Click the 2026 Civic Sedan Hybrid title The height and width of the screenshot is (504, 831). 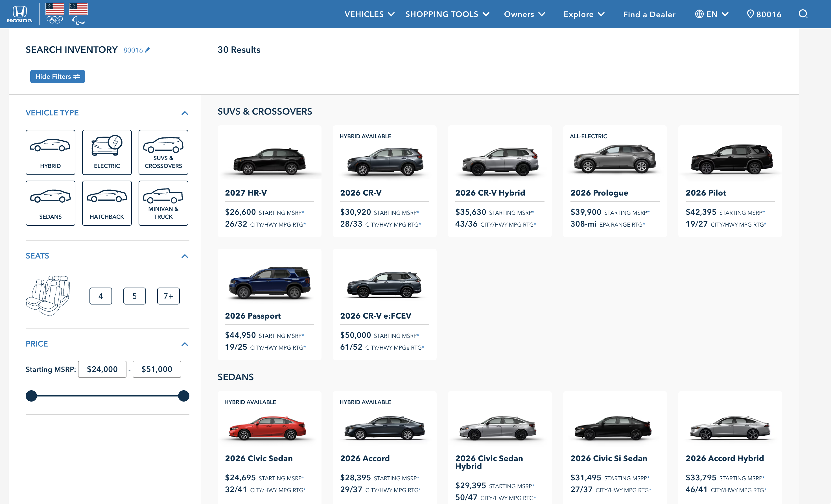click(x=489, y=462)
